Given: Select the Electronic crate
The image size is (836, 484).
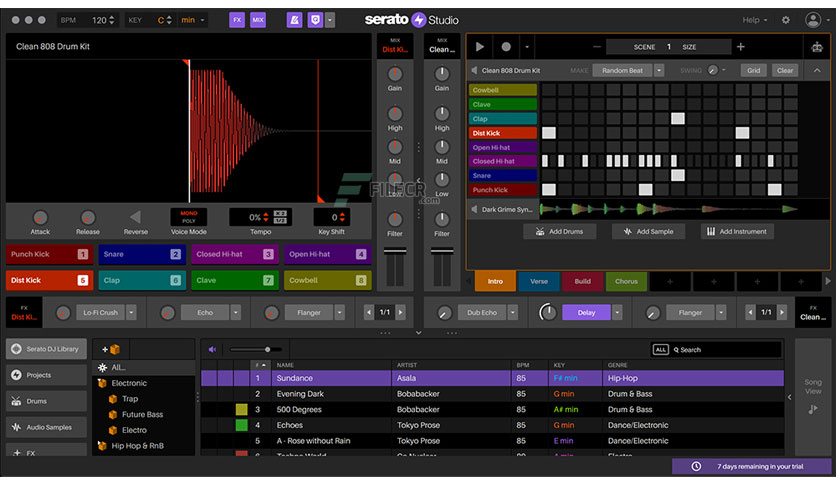Looking at the screenshot, I should [x=129, y=383].
